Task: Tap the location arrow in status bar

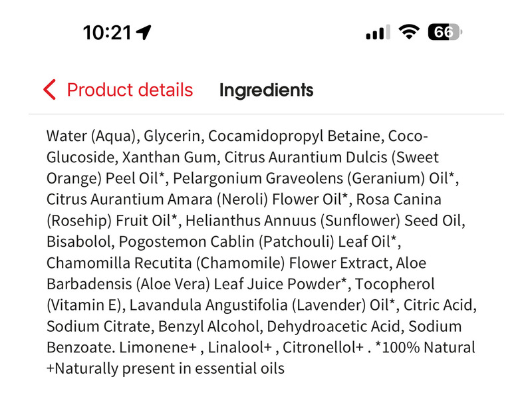Action: click(143, 32)
